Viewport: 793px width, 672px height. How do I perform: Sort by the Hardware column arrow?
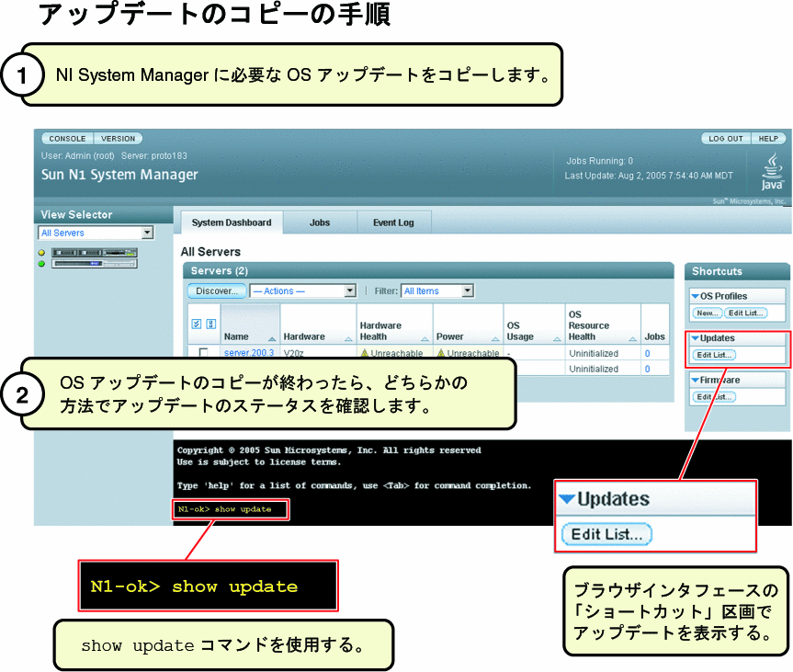(x=348, y=338)
